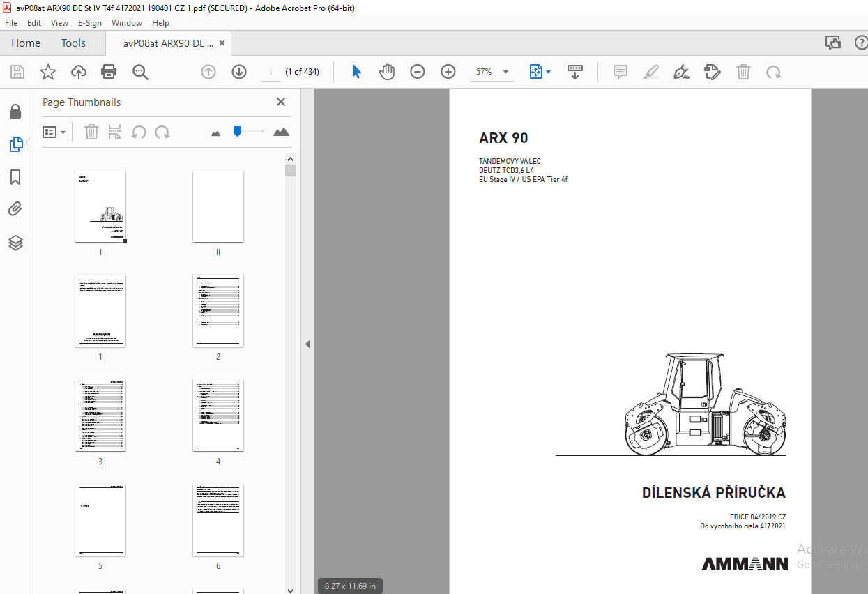Add a sticky note comment
The image size is (868, 594).
pyautogui.click(x=620, y=72)
